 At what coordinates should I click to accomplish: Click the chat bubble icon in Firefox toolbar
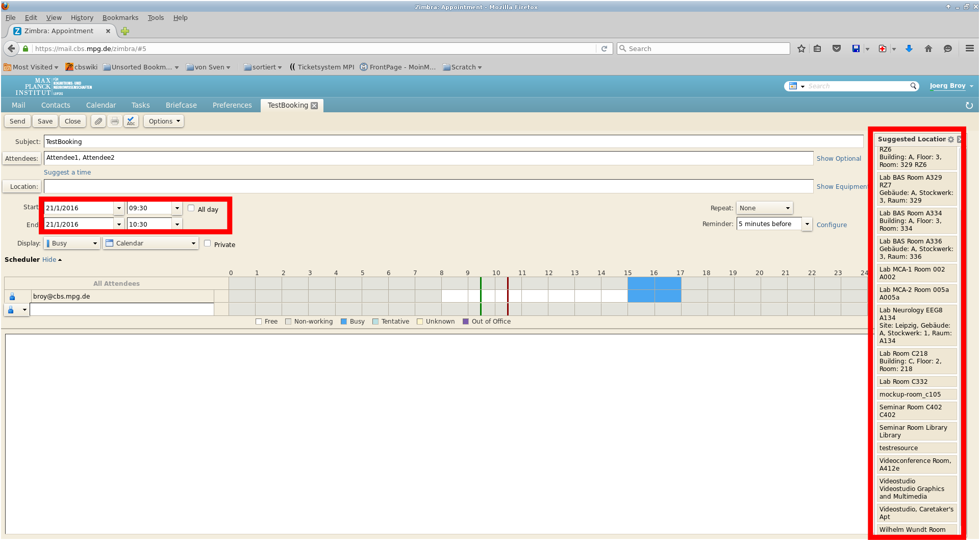[x=948, y=49]
